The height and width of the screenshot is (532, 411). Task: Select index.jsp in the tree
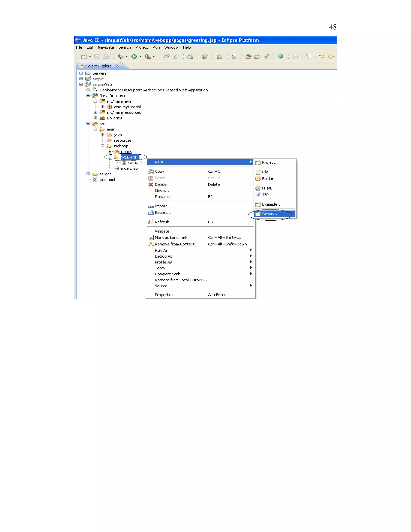tap(129, 168)
